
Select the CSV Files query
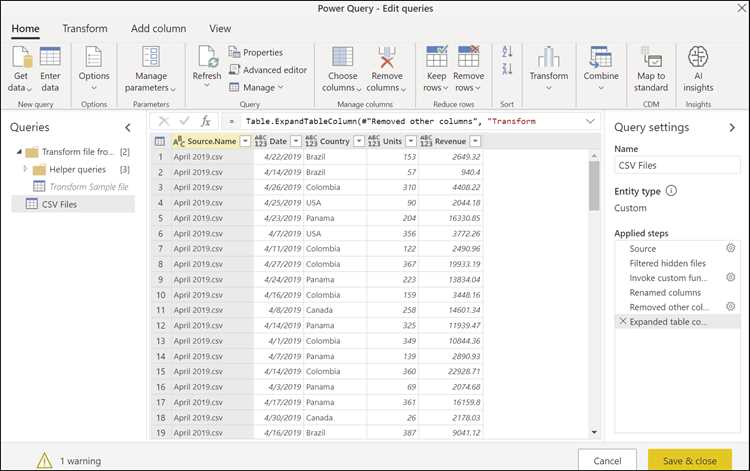tap(73, 204)
